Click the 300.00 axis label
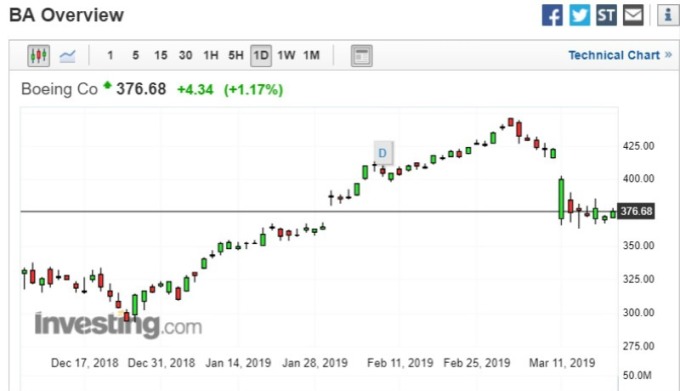Screen dimensions: 680x391 click(x=638, y=313)
